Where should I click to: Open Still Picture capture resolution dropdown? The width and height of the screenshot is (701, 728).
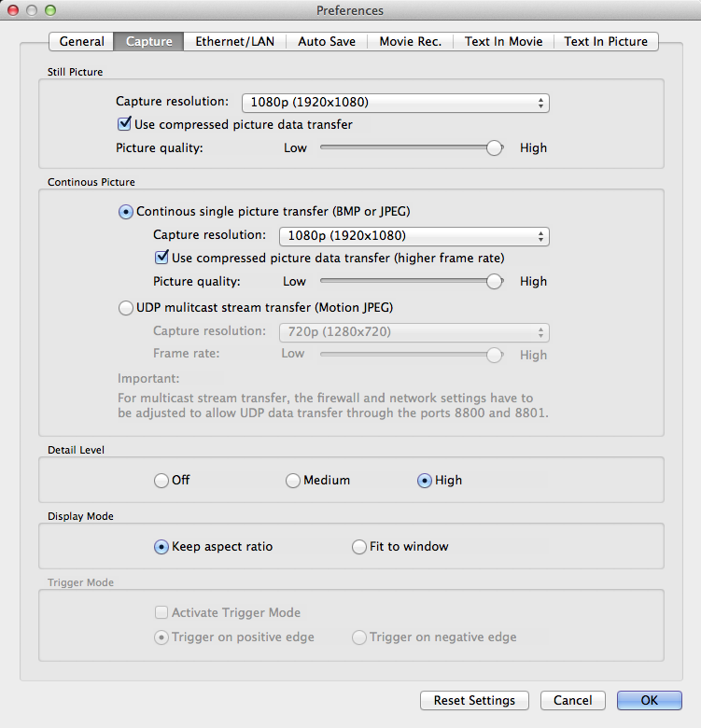395,103
